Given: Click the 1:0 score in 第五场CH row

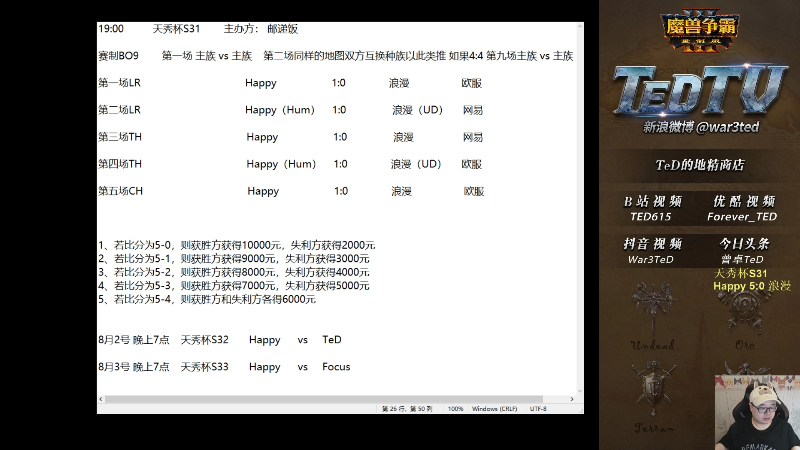Looking at the screenshot, I should point(341,191).
